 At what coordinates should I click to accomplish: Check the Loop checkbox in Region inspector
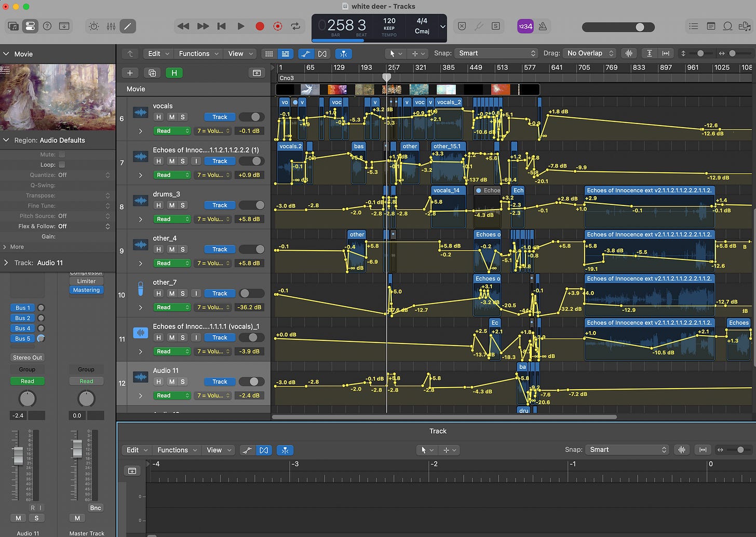coord(62,164)
